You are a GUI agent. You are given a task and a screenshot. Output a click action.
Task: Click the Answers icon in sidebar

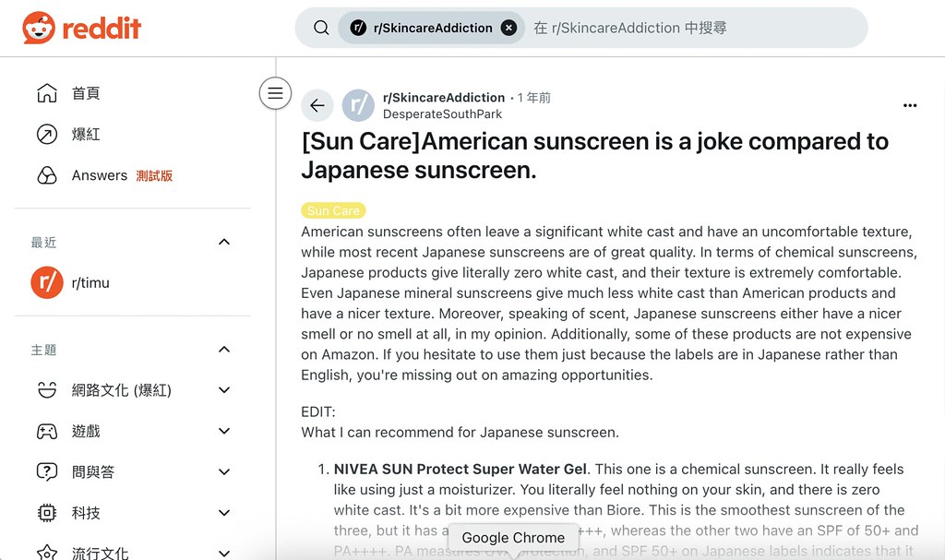pos(47,175)
